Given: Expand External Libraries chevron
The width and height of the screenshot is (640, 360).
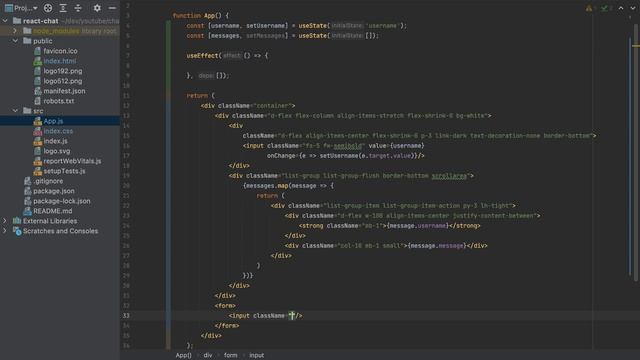Looking at the screenshot, I should 5,221.
